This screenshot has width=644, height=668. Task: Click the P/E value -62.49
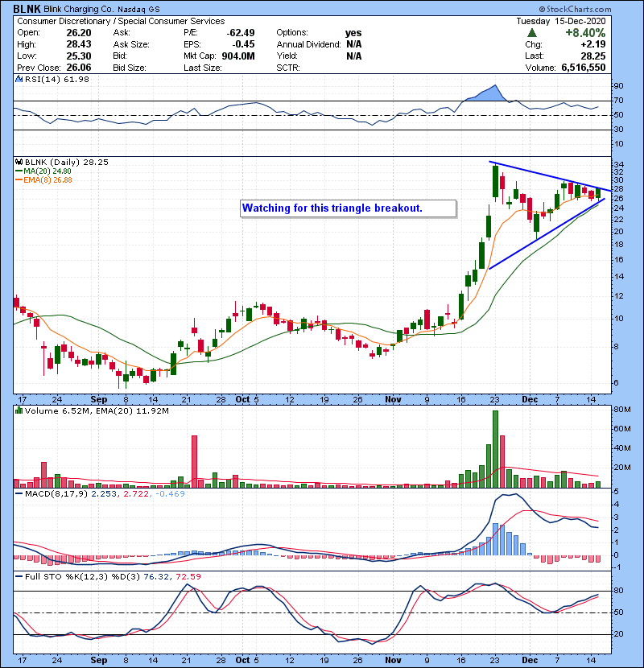coord(241,33)
